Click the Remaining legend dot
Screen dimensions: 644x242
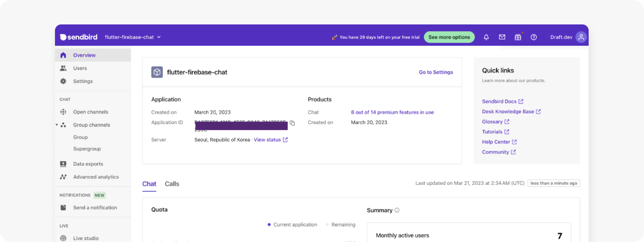[327, 225]
